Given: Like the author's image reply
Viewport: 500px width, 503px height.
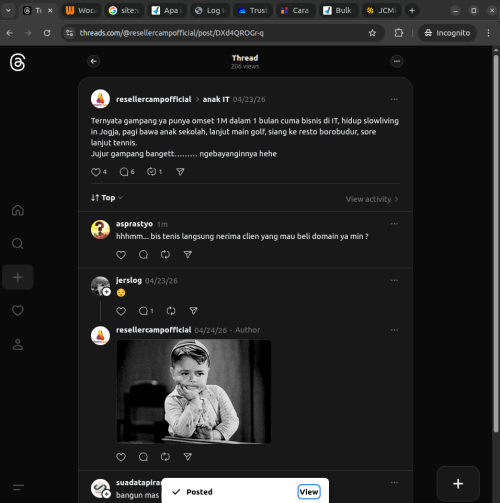Looking at the screenshot, I should 121,457.
